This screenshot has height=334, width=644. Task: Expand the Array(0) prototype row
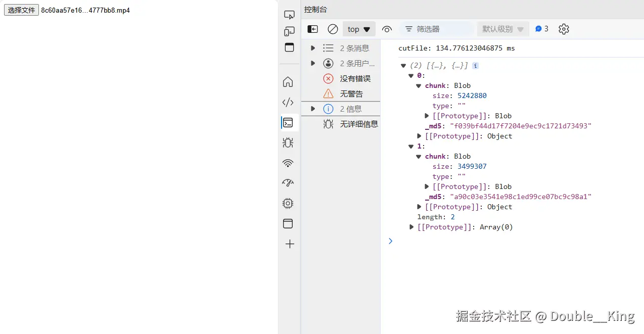pos(411,227)
